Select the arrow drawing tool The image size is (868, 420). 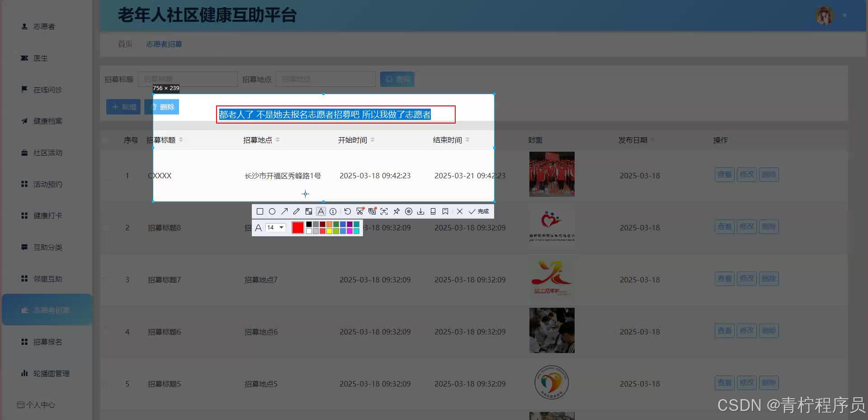coord(284,211)
